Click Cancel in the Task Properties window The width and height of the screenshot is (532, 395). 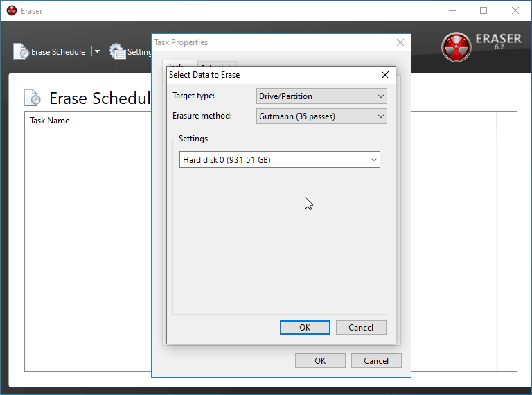(x=376, y=361)
